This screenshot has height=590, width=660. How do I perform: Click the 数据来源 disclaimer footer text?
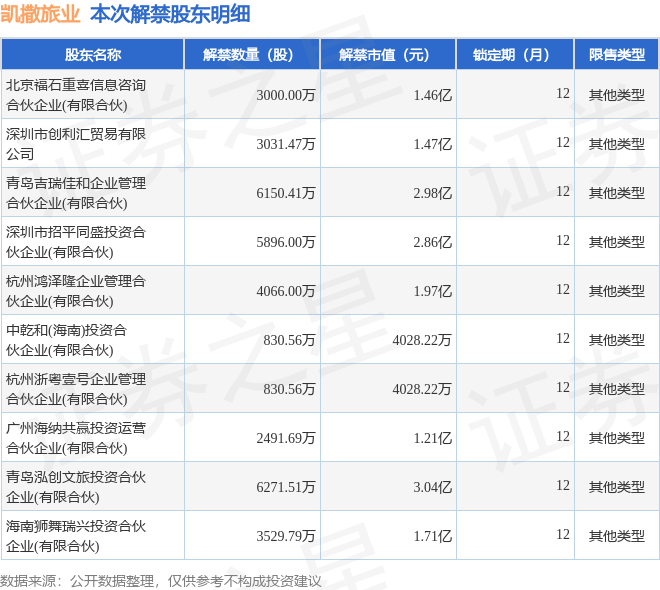tap(161, 581)
